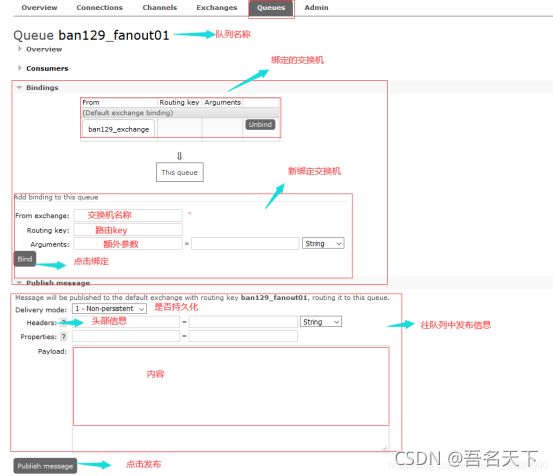Viewport: 553px width, 476px height.
Task: Click inside the Payload text area
Action: pyautogui.click(x=231, y=398)
